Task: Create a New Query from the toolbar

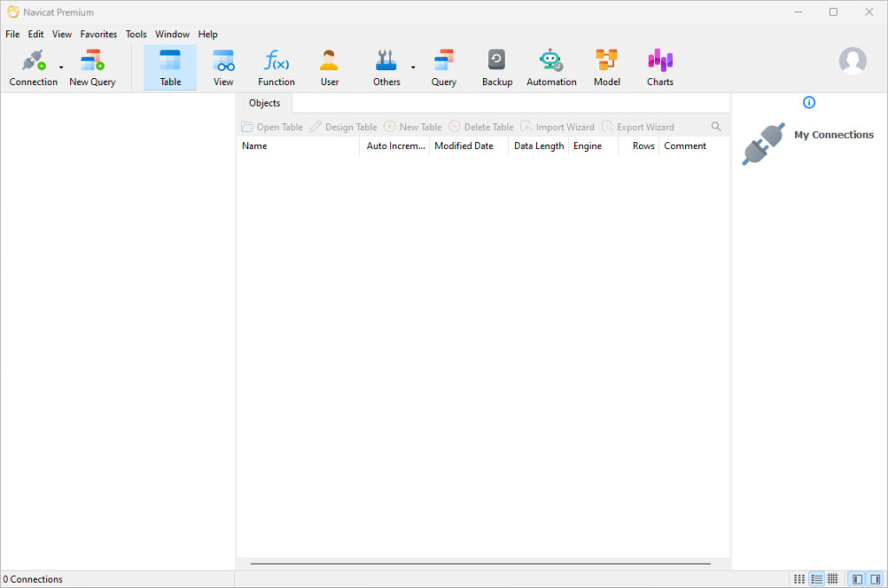Action: click(92, 68)
